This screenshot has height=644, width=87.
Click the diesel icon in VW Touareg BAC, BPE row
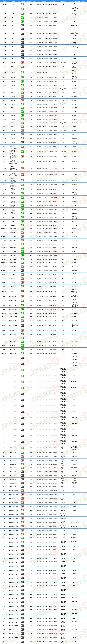point(22,472)
